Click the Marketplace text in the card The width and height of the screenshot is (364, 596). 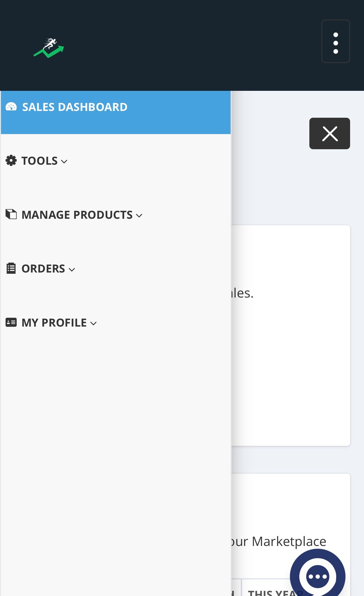[289, 541]
